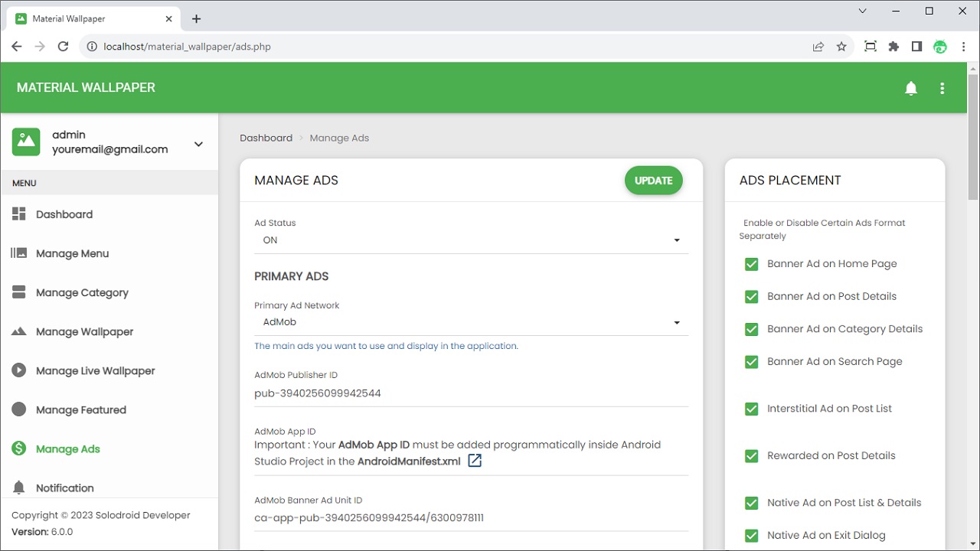Disable Native Ad on Exit Dialog
Image resolution: width=980 pixels, height=551 pixels.
[x=751, y=536]
